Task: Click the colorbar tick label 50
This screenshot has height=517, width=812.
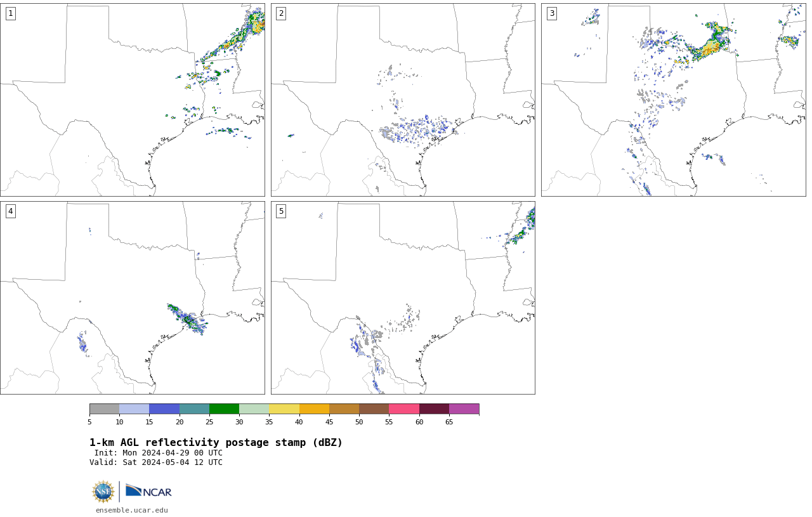Action: pos(359,422)
